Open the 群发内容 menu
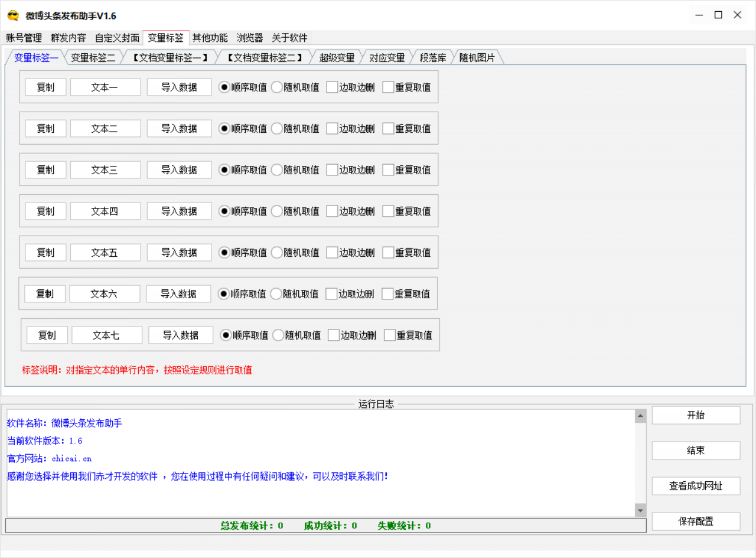This screenshot has height=558, width=756. pos(69,38)
